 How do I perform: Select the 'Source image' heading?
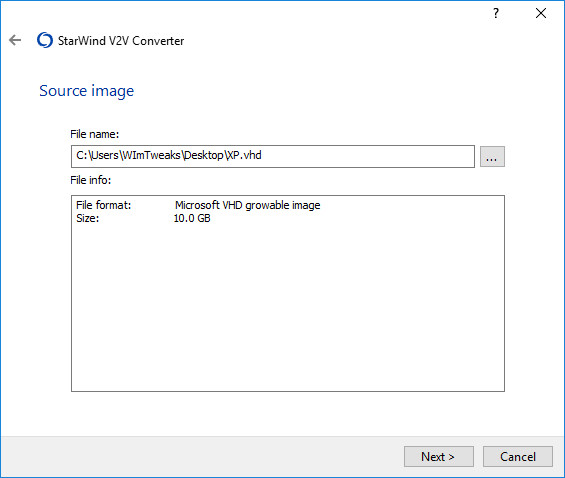pos(86,91)
